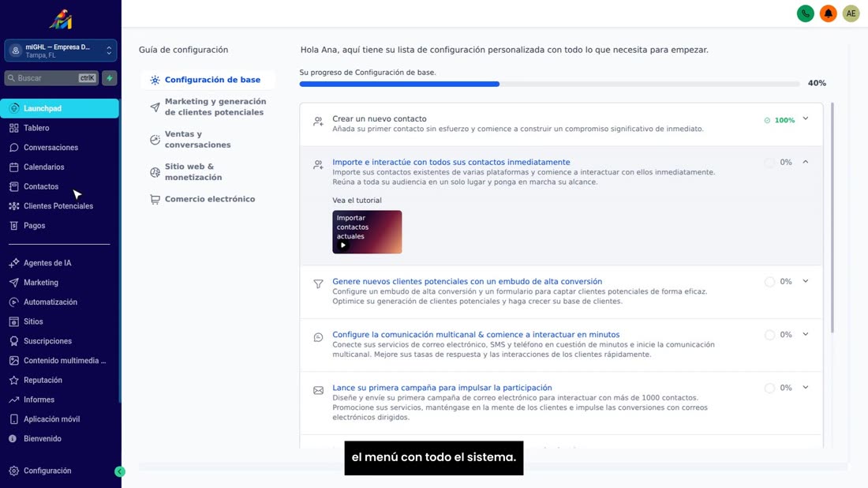
Task: Click the green check beside 100%
Action: click(x=767, y=120)
